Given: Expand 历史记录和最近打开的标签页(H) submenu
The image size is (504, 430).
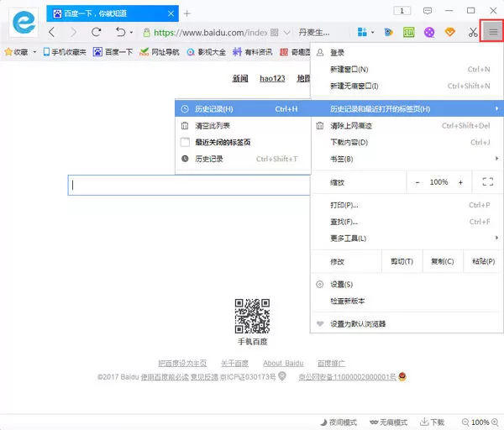Looking at the screenshot, I should [407, 108].
